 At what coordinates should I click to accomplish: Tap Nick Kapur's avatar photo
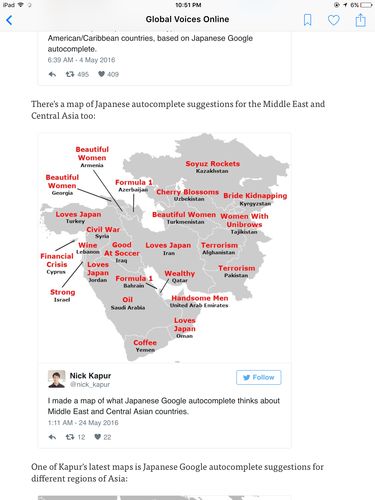56,379
